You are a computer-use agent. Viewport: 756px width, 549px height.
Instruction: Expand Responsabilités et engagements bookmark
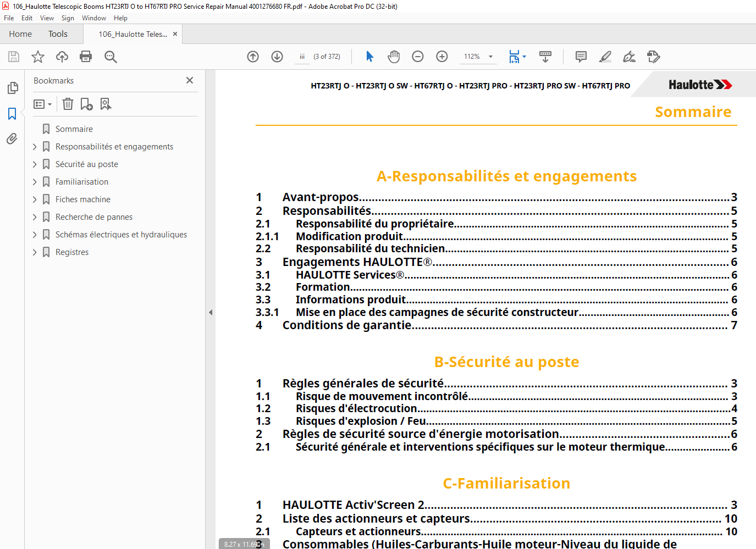(x=35, y=147)
